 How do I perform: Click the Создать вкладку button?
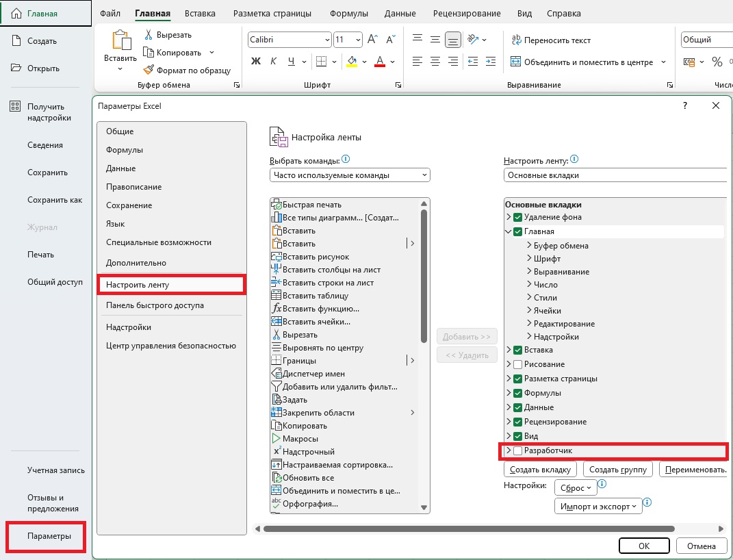click(x=541, y=470)
